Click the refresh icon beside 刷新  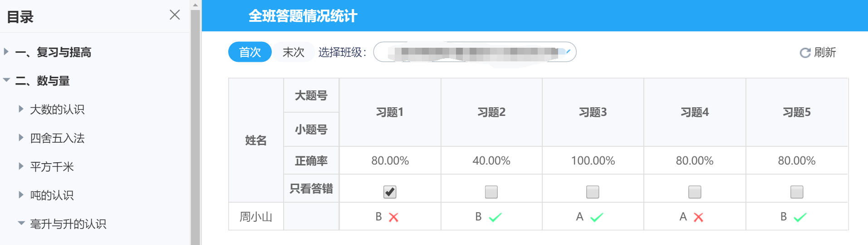pyautogui.click(x=805, y=53)
